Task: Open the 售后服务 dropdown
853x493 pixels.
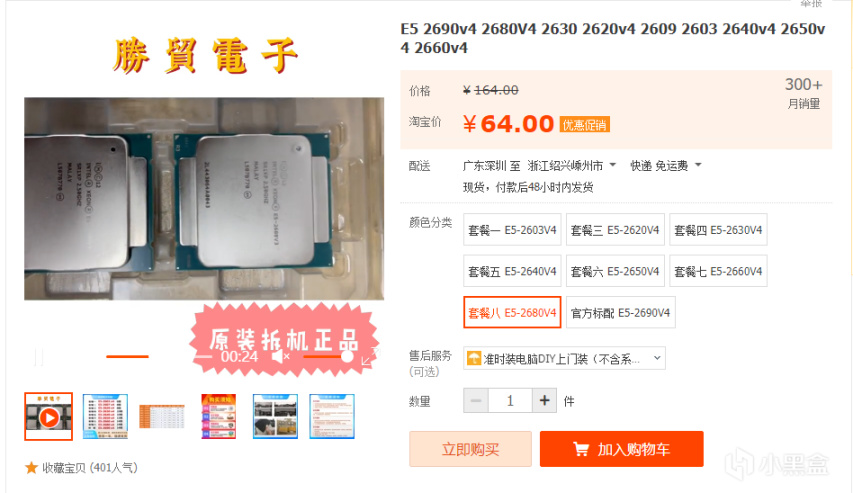Action: [x=564, y=358]
